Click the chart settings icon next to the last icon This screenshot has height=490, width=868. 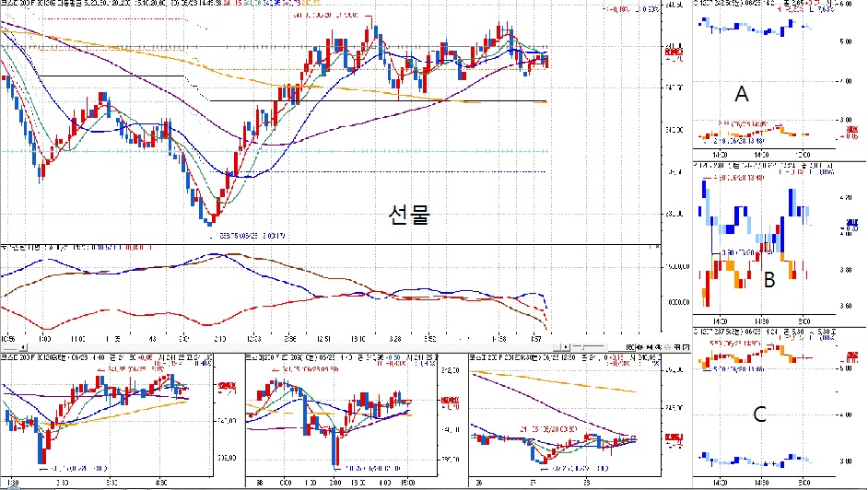coord(677,347)
